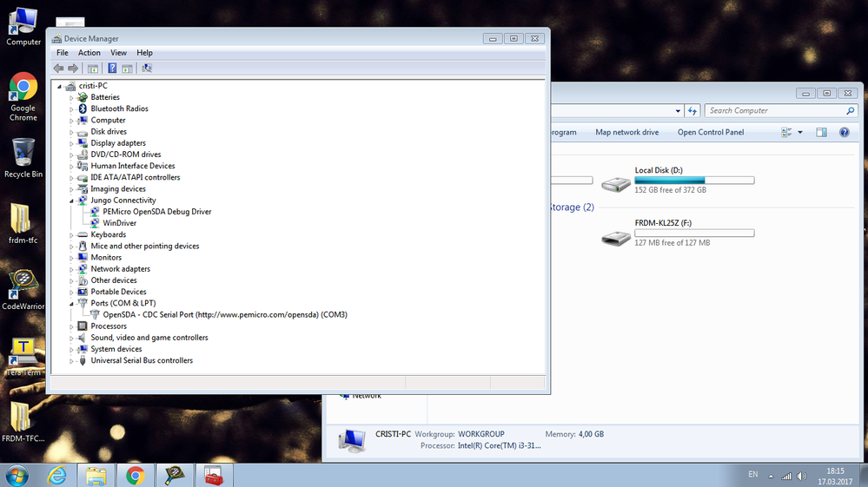Image resolution: width=868 pixels, height=487 pixels.
Task: Select the OpenSDA CDC Serial Port (COM3) entry
Action: pos(225,314)
